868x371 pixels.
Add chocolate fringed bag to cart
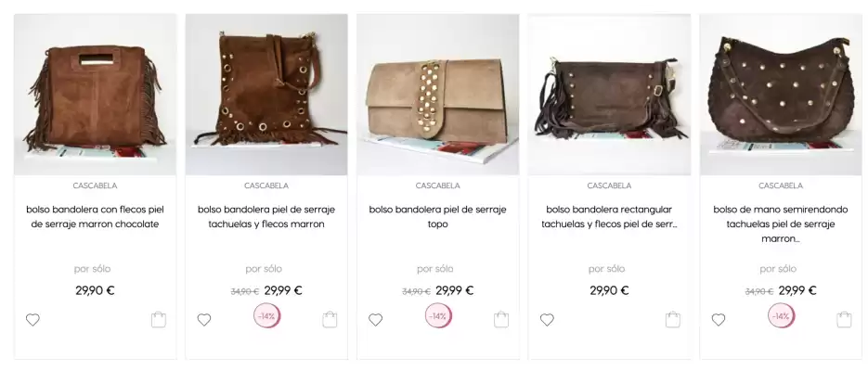[159, 320]
